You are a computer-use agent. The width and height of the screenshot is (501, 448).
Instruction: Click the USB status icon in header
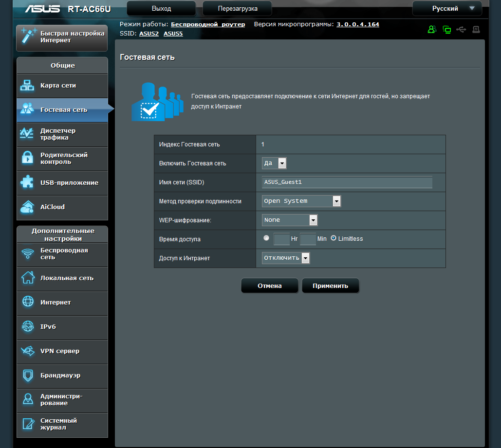[461, 30]
